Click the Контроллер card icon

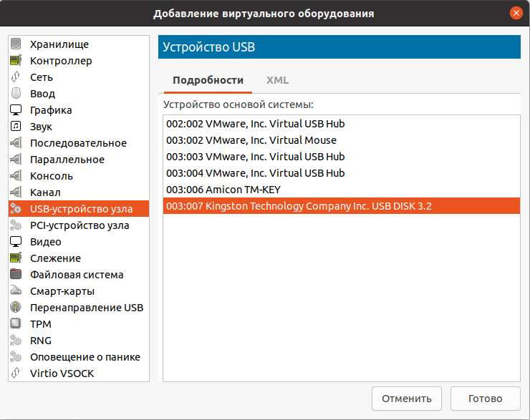(16, 60)
